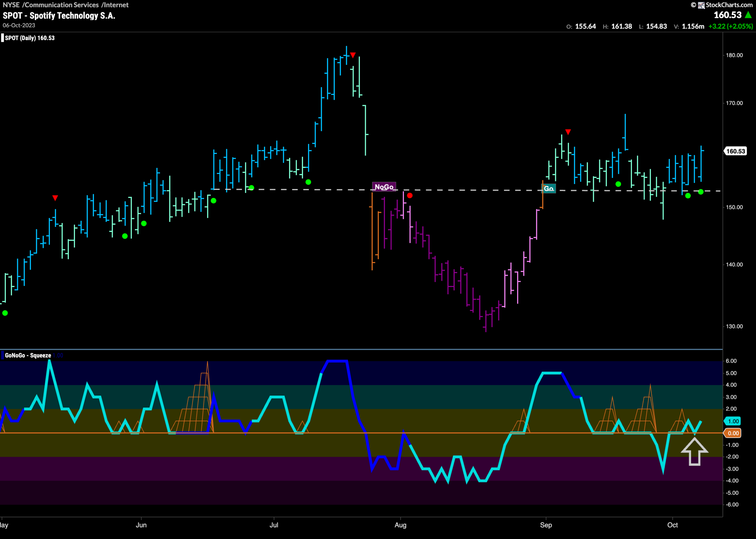This screenshot has width=756, height=539.
Task: Click the purple NoGo label on chart
Action: tap(384, 187)
